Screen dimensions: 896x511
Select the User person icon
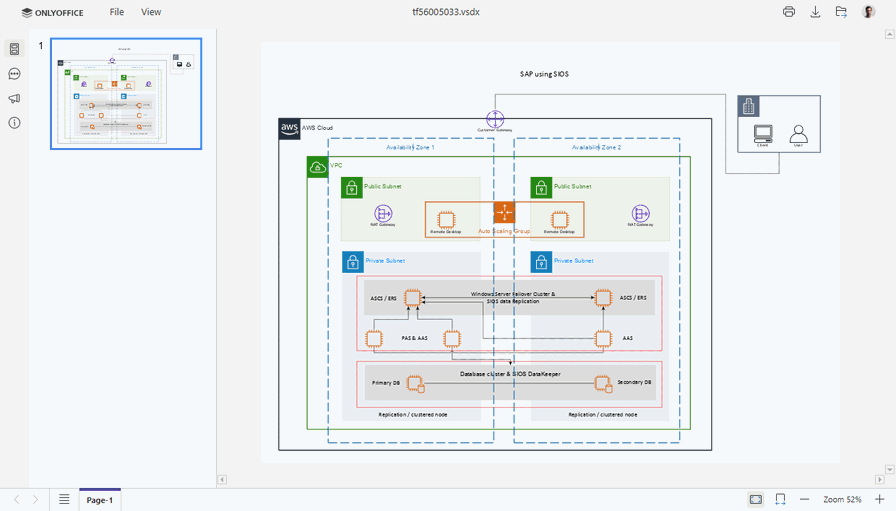[x=798, y=134]
